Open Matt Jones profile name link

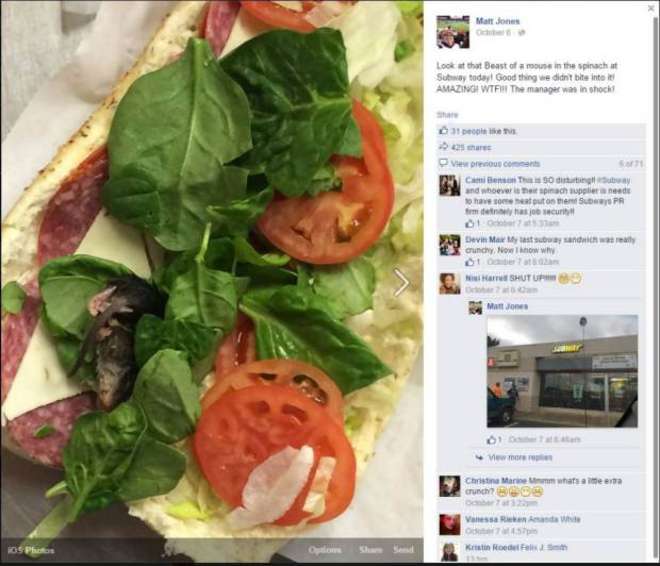(498, 21)
